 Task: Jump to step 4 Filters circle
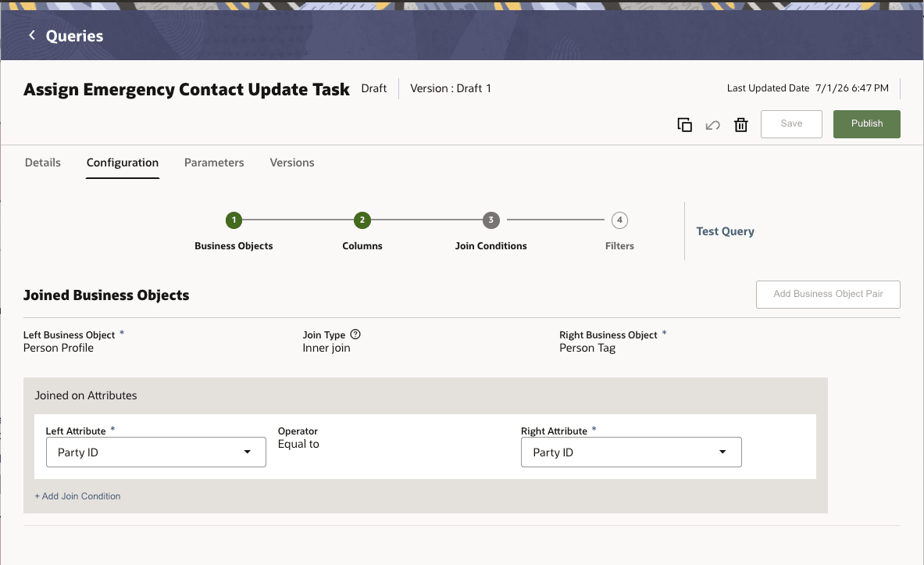619,220
